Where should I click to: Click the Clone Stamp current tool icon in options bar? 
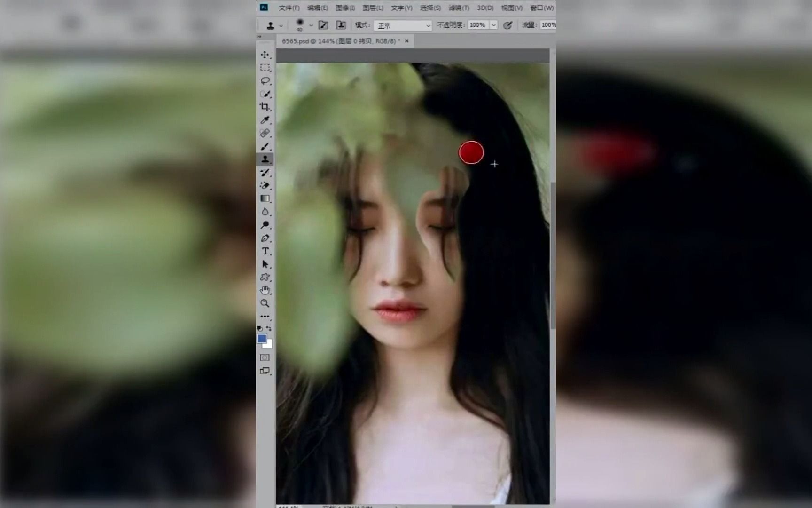[271, 25]
